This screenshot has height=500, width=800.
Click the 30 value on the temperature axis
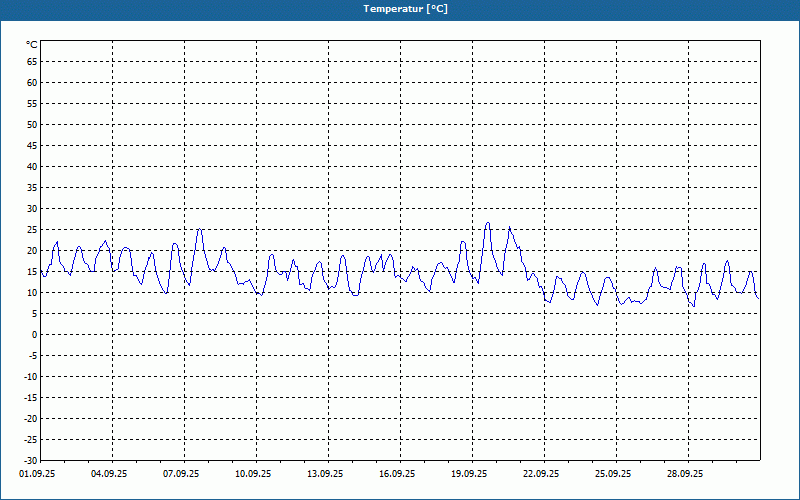coord(32,209)
